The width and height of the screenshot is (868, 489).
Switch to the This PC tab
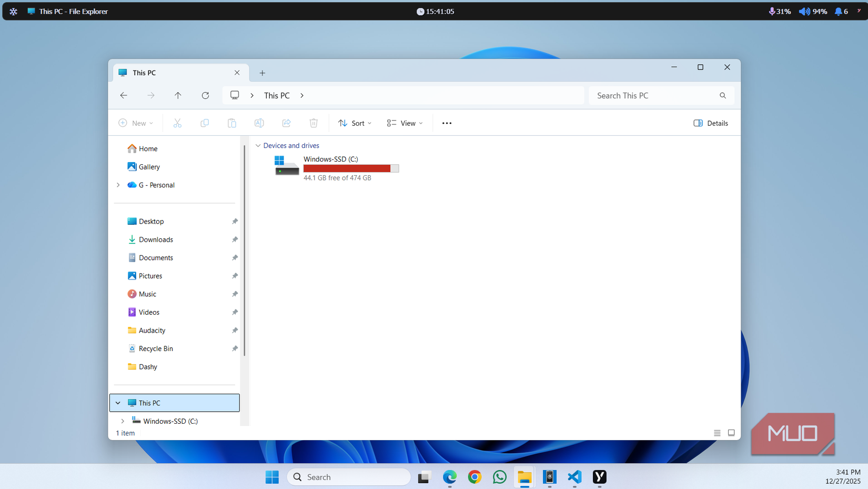144,72
